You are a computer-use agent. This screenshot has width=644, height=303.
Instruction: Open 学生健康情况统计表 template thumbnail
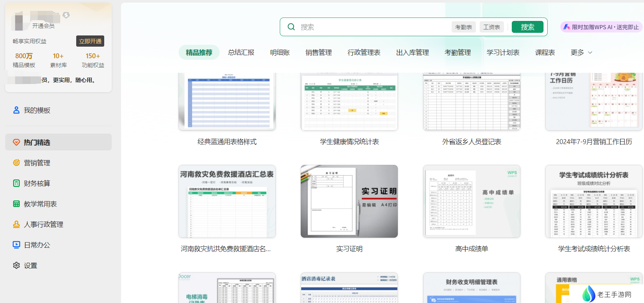point(349,101)
